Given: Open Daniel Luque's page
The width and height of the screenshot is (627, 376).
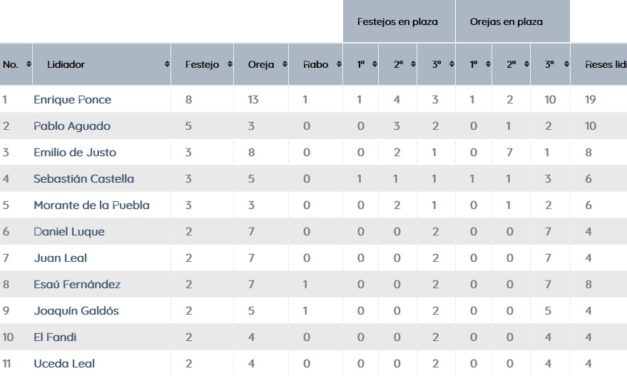Looking at the screenshot, I should (69, 232).
